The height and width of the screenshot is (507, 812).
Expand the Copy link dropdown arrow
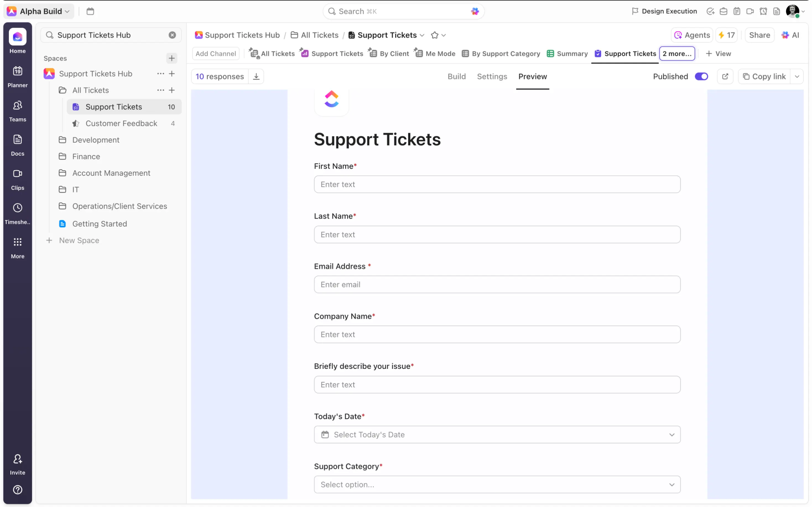(797, 76)
